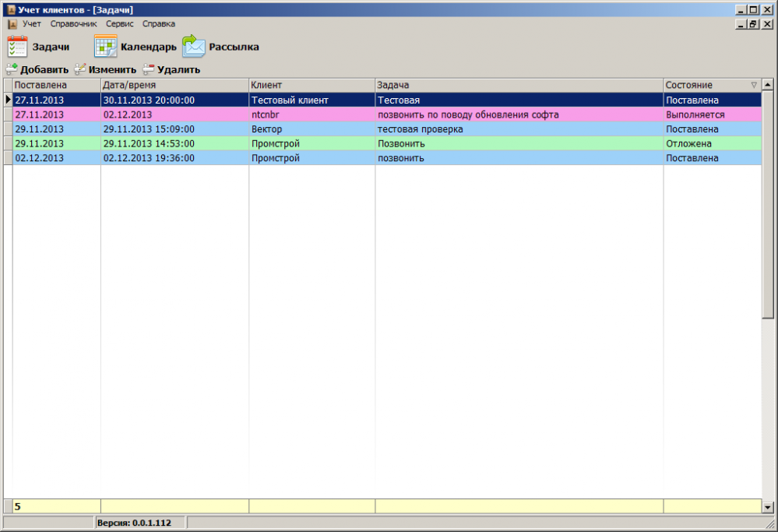Click the Удалить delete icon
Screen dimensions: 778x532
click(148, 69)
